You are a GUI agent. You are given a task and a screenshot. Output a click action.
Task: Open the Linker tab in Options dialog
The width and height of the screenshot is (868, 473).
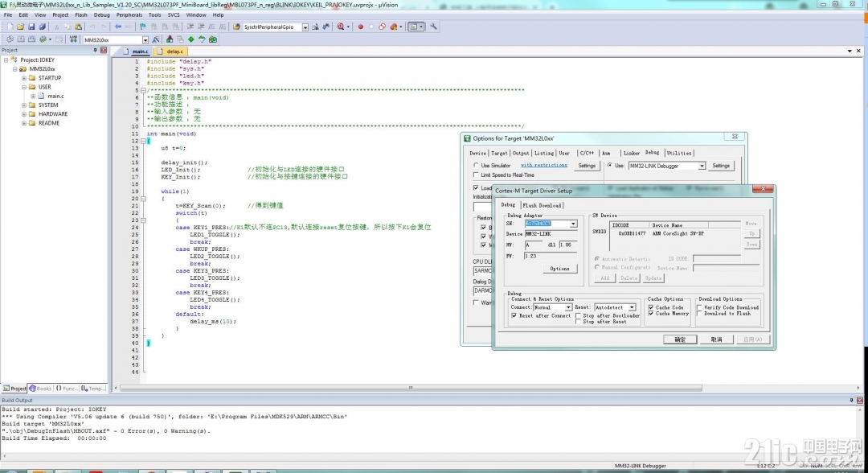click(x=631, y=154)
